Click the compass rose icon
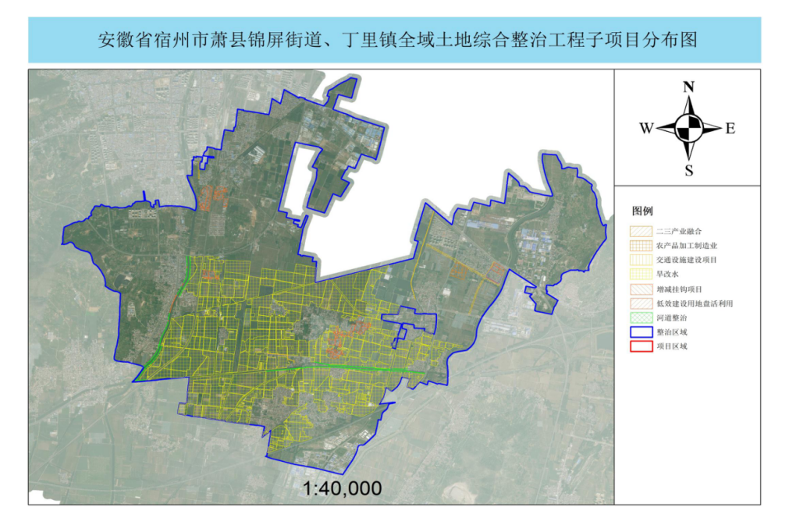Image resolution: width=789 pixels, height=532 pixels. (688, 128)
